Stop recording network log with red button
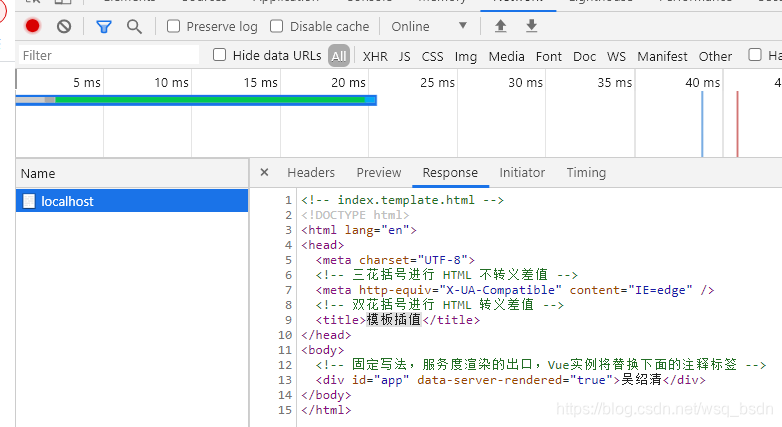 click(x=32, y=26)
